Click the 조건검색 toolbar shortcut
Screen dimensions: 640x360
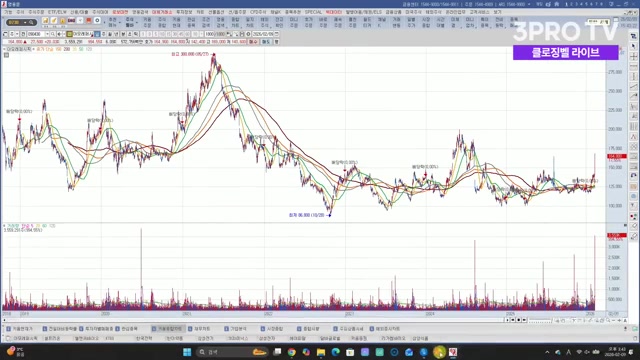pos(205,22)
